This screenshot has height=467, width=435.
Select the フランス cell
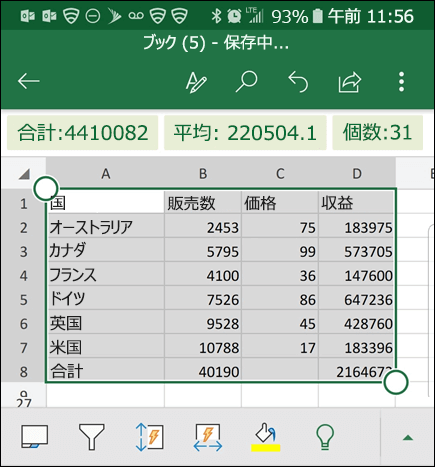point(105,274)
